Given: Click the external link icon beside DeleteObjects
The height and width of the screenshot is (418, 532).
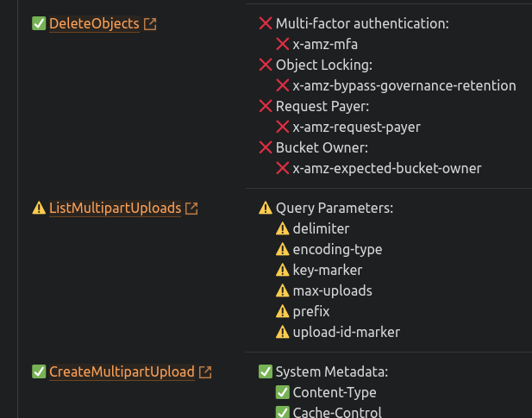Looking at the screenshot, I should pos(150,24).
